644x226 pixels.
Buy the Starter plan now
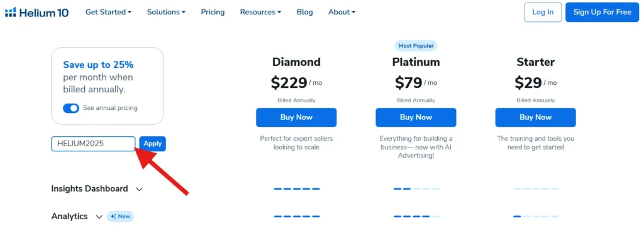[535, 117]
